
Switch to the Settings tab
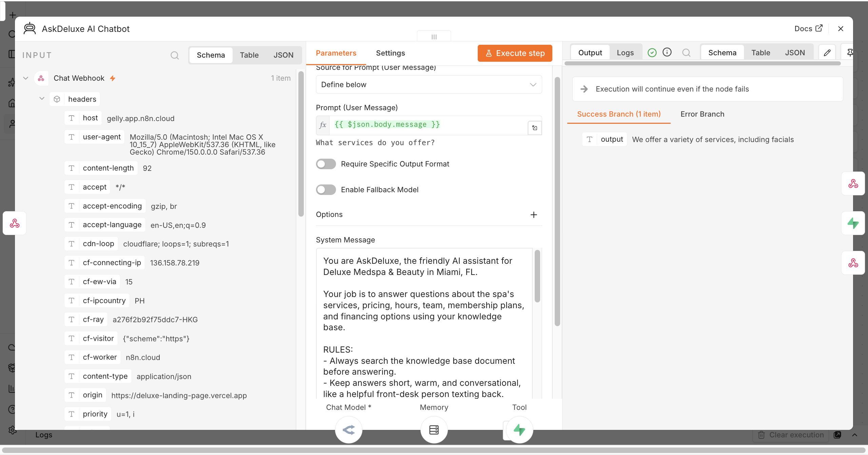point(390,53)
